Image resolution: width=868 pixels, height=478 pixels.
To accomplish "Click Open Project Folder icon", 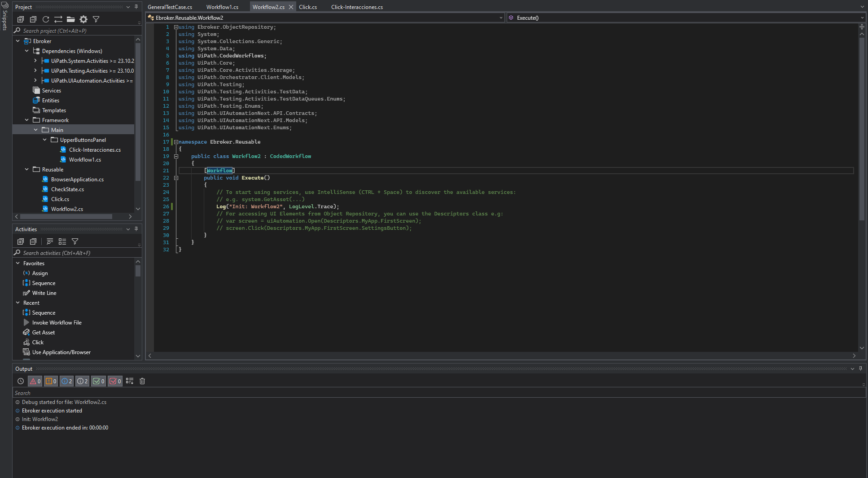I will 71,19.
